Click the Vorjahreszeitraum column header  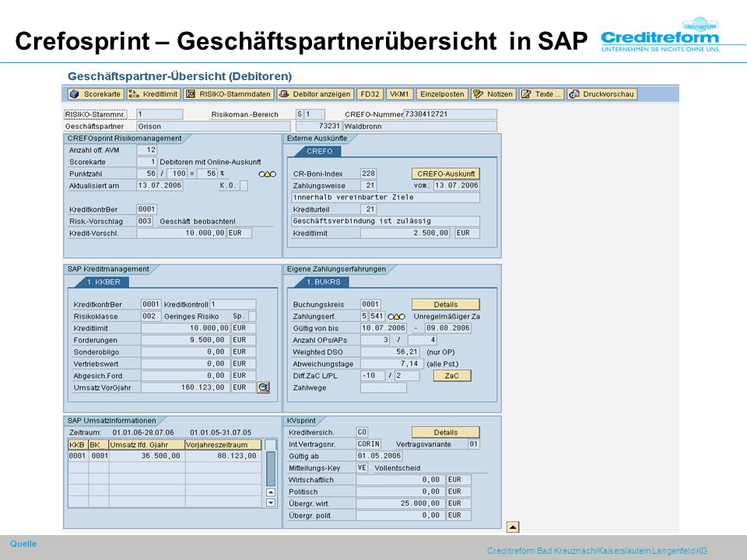click(223, 445)
